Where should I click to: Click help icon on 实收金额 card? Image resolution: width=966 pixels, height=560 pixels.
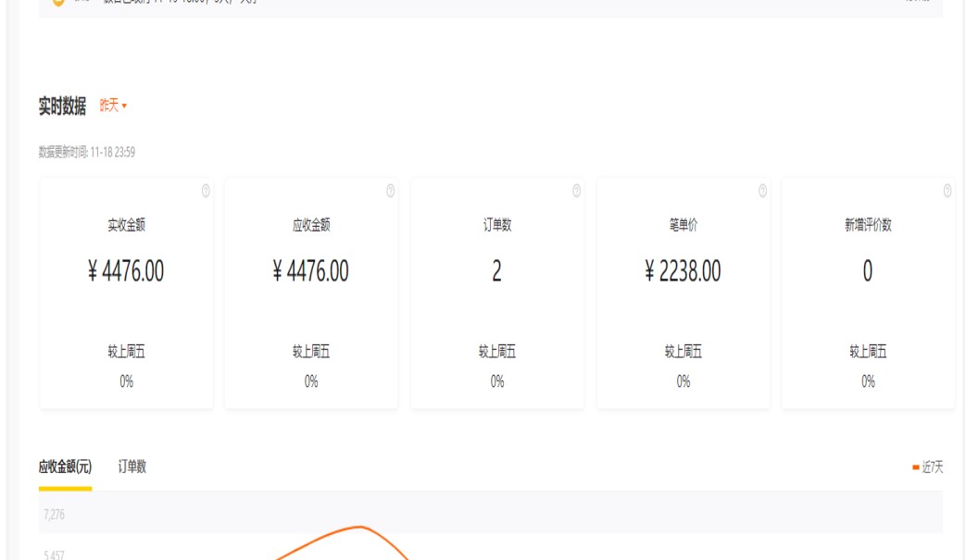point(206,191)
